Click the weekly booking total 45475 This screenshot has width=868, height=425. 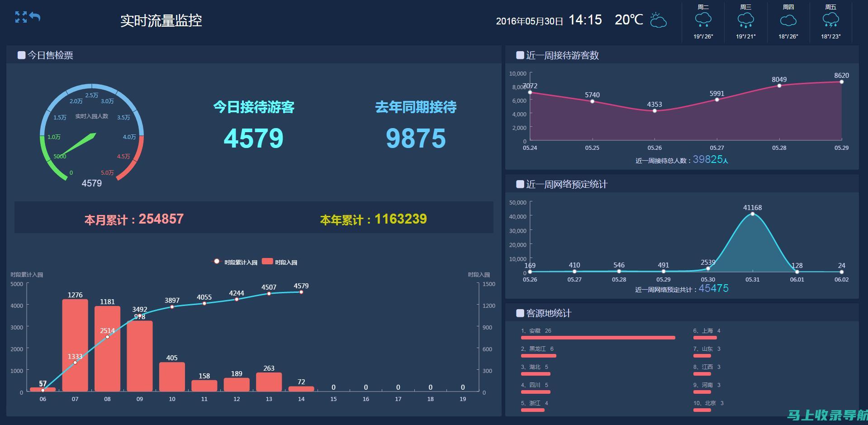(x=714, y=288)
